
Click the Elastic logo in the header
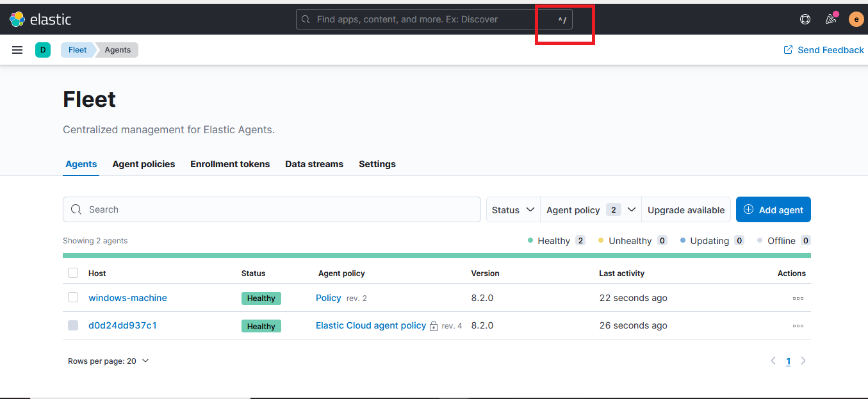click(40, 19)
